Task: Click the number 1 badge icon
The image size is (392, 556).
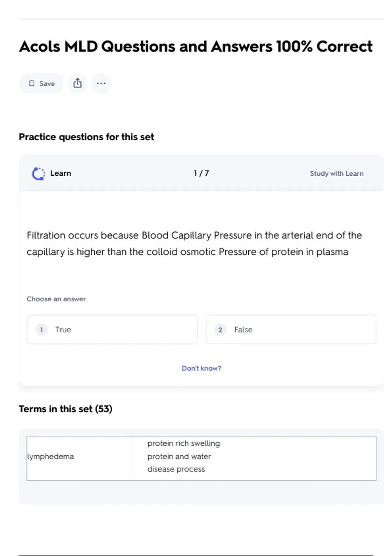Action: (x=41, y=330)
